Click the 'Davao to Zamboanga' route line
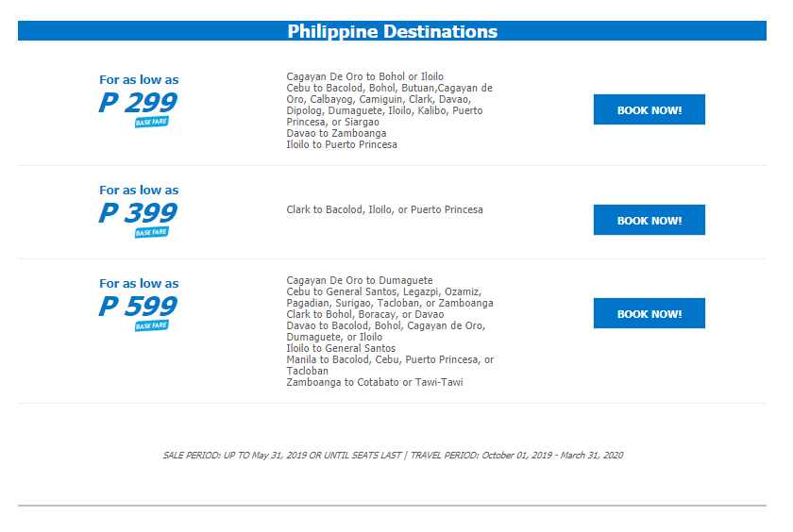 [x=336, y=133]
